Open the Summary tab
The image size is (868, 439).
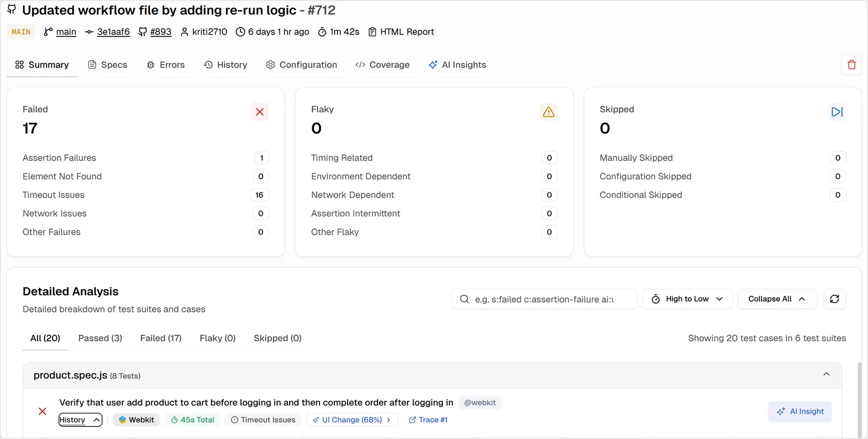[42, 65]
